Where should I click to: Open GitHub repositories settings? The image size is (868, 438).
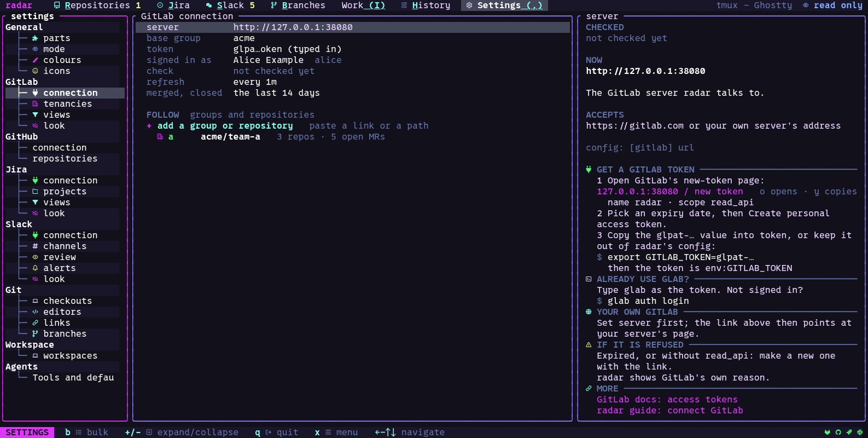click(65, 159)
